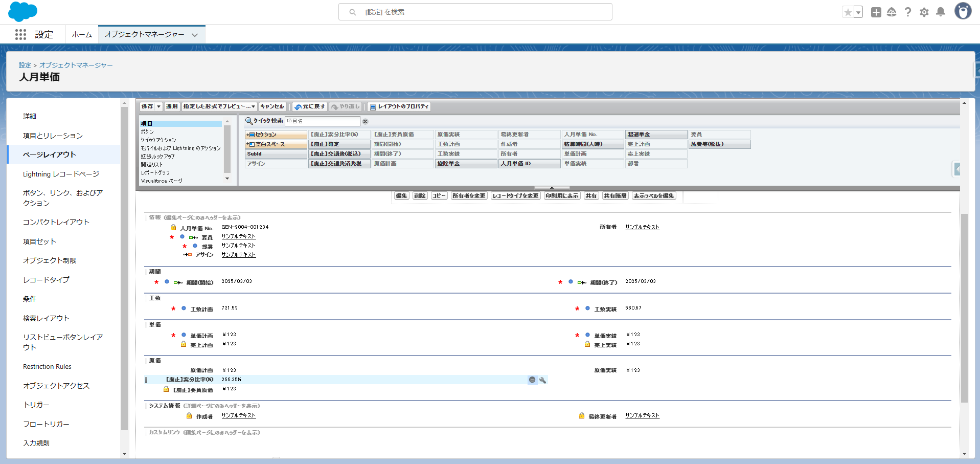Click the 保存 button

pyautogui.click(x=147, y=106)
